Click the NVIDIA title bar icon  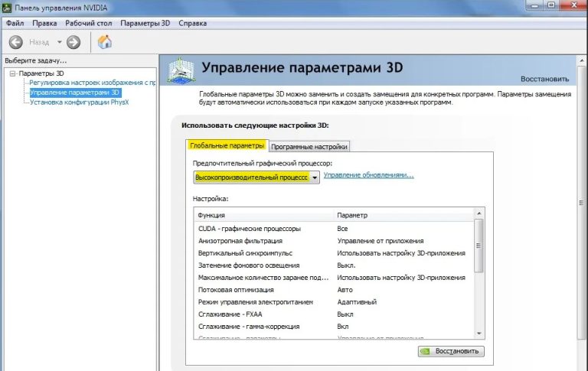click(6, 8)
